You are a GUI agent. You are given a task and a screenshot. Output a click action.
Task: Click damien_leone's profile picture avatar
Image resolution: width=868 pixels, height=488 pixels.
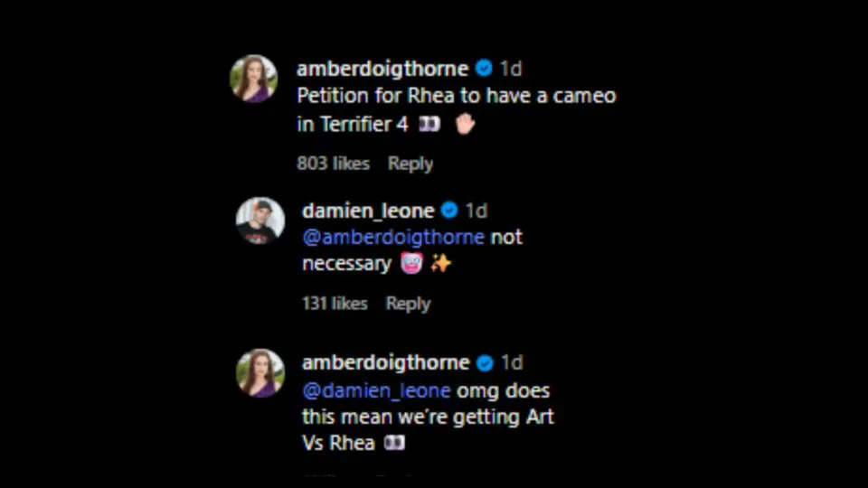tap(259, 221)
